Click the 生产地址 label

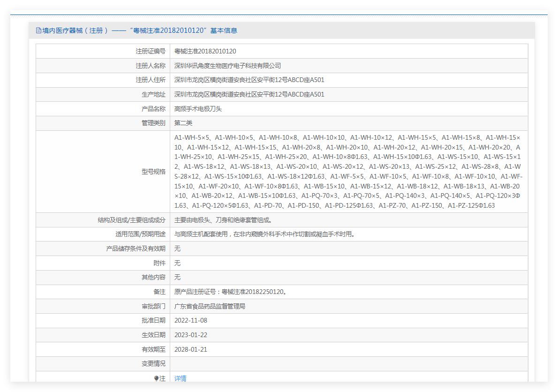[153, 95]
